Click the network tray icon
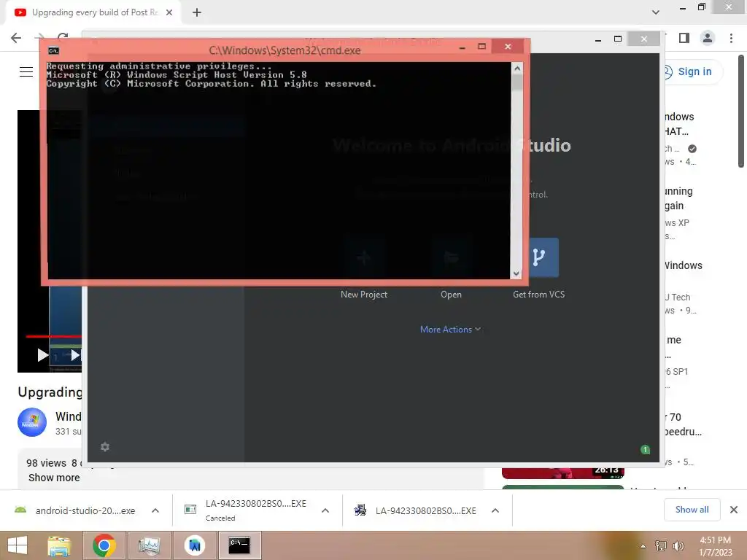 (x=660, y=545)
